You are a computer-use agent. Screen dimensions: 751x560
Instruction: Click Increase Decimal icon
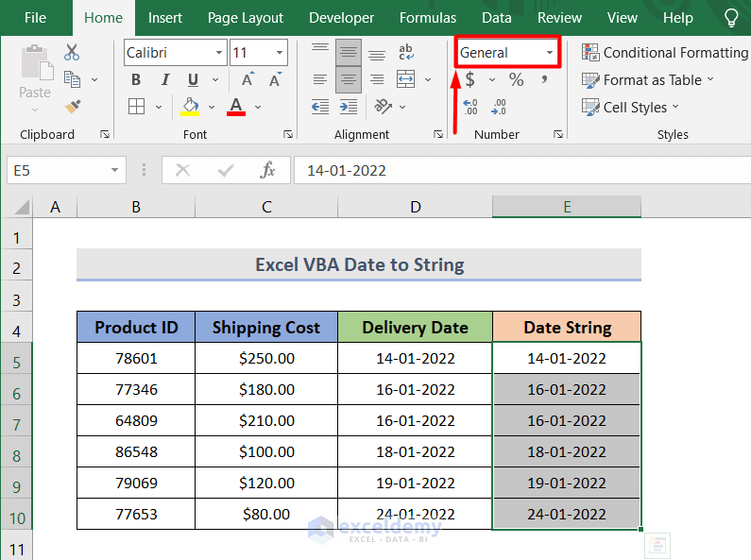(469, 107)
